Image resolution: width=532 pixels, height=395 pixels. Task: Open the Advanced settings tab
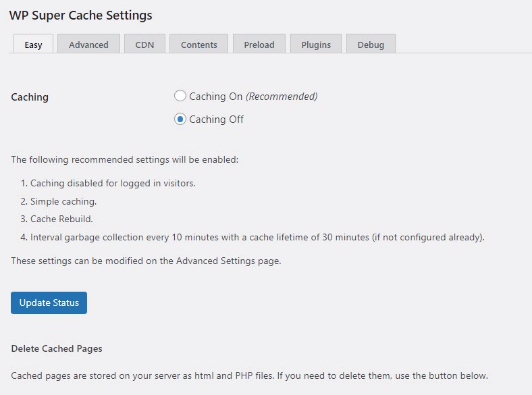[x=88, y=45]
